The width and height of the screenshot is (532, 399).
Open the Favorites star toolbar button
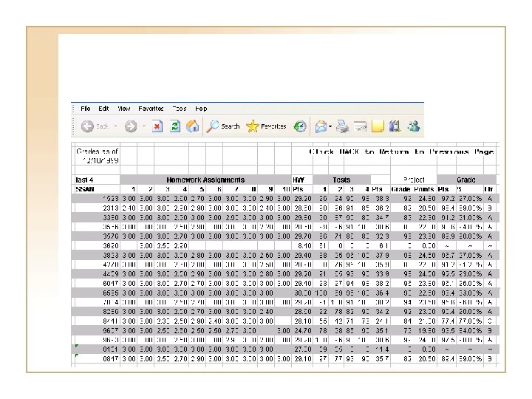tap(266, 126)
